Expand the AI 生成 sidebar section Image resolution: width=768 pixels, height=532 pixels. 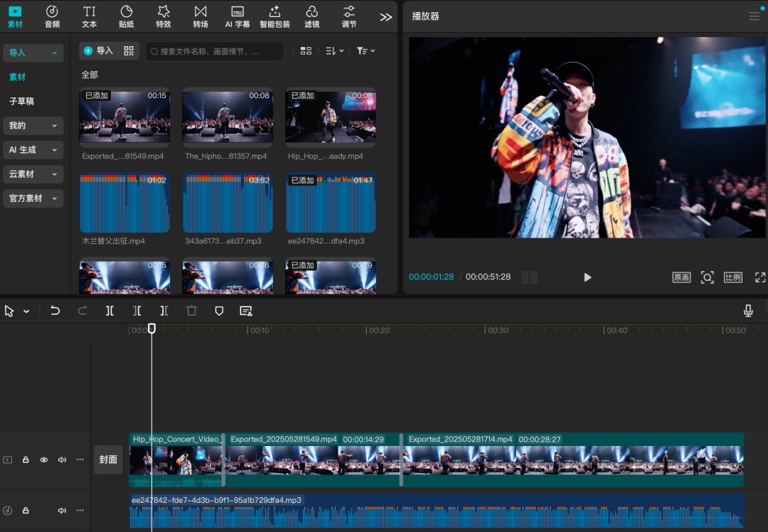(x=33, y=150)
